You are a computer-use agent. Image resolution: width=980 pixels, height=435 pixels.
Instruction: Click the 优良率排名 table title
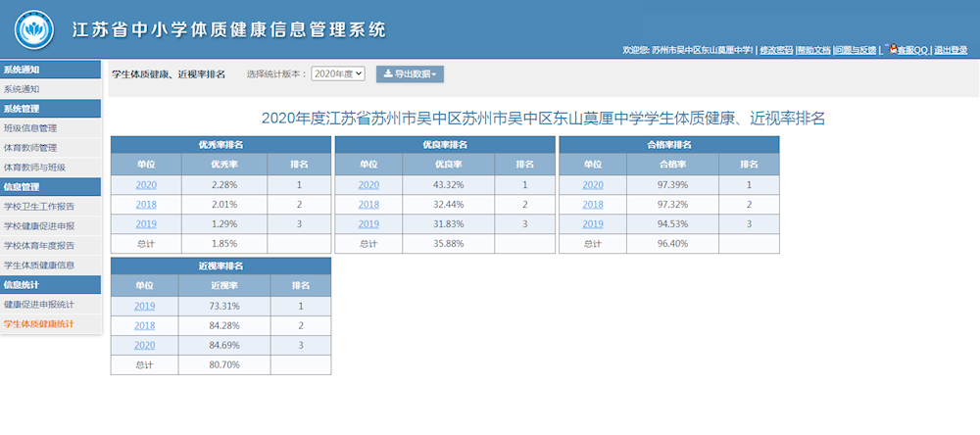click(x=445, y=144)
